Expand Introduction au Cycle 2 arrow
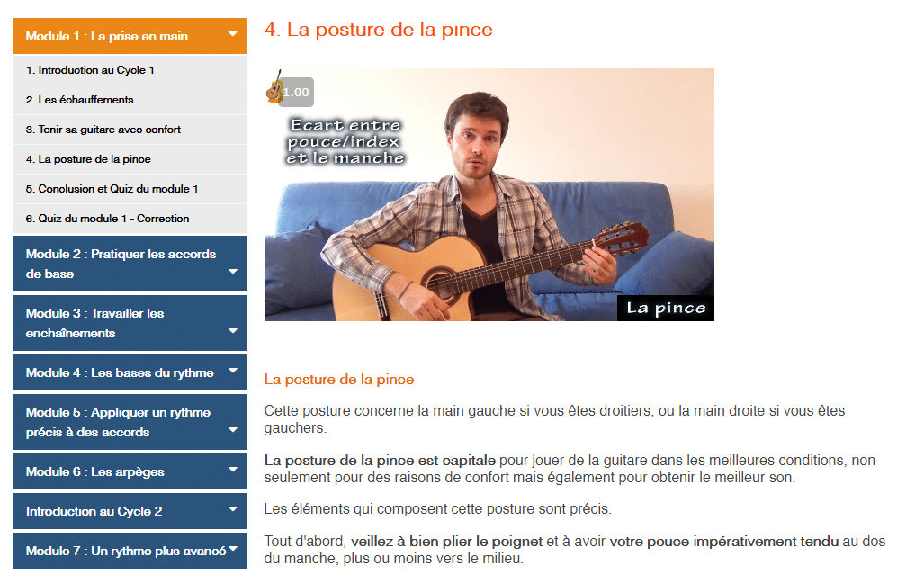This screenshot has height=574, width=924. 233,509
